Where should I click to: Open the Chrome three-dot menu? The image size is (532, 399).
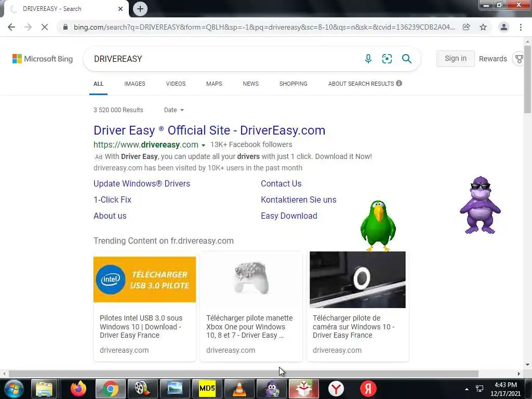[521, 27]
